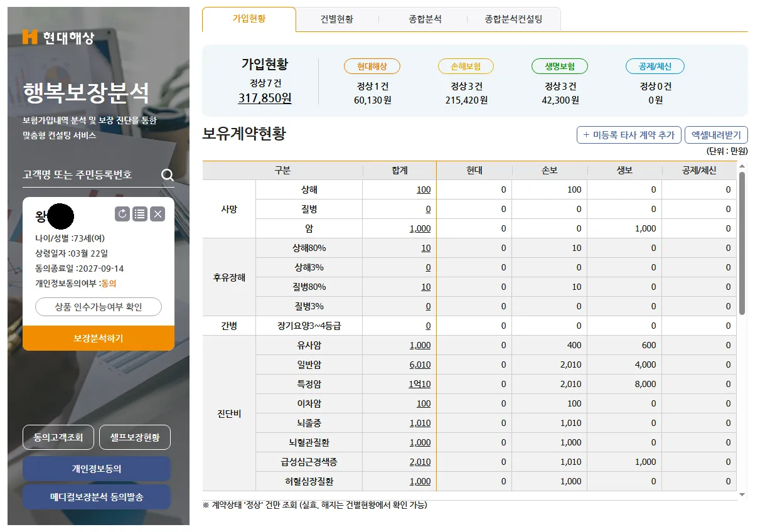Click 유사암 생보 value 600

649,345
